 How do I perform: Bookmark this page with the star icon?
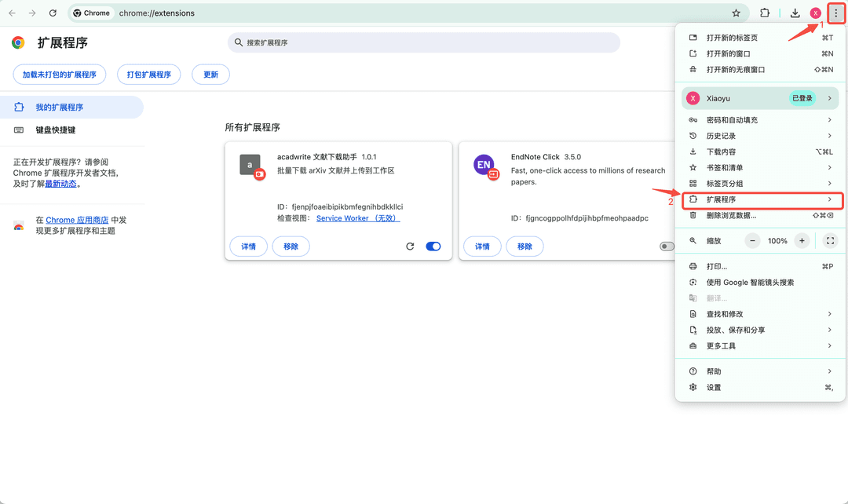coord(736,13)
